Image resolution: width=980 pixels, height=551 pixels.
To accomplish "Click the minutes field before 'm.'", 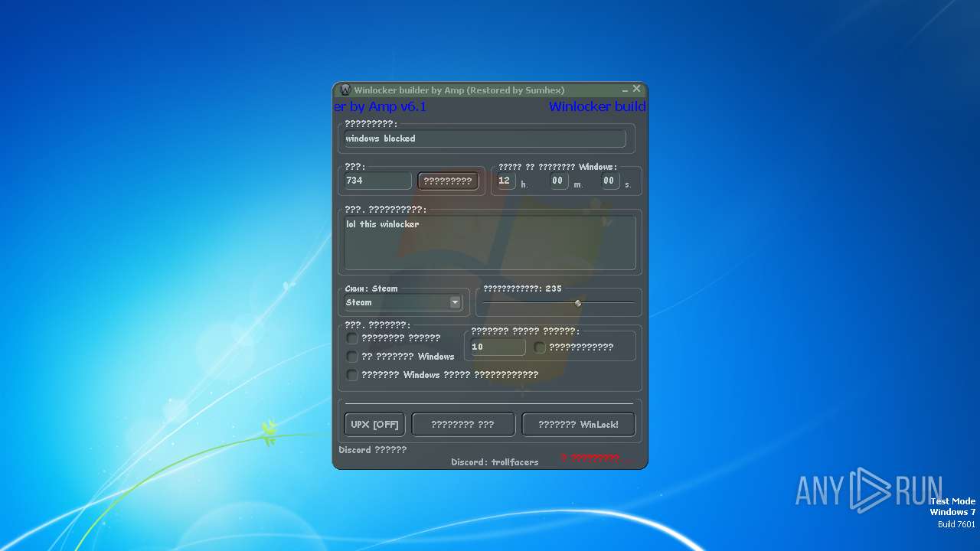I will coord(558,181).
